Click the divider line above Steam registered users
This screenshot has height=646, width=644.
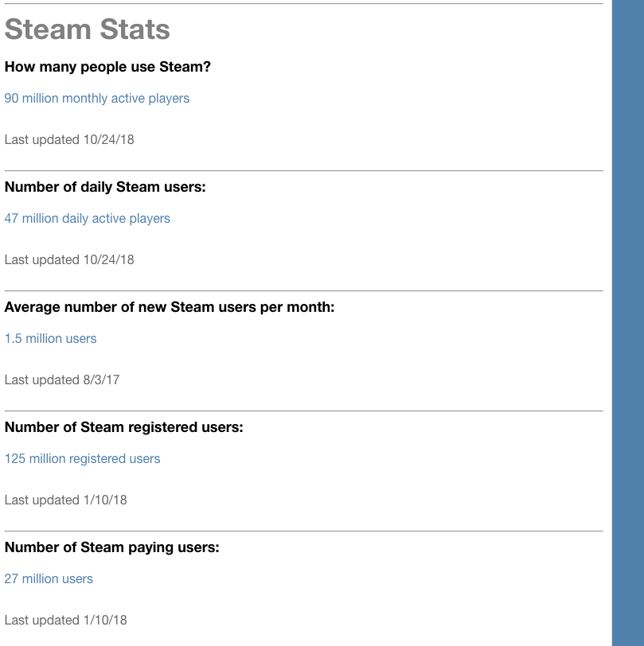(304, 411)
